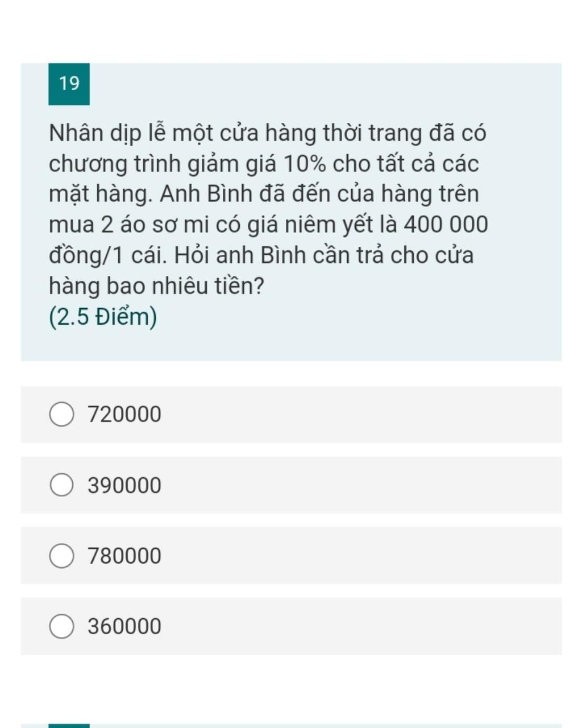Click the "360000" answer label text

(124, 626)
